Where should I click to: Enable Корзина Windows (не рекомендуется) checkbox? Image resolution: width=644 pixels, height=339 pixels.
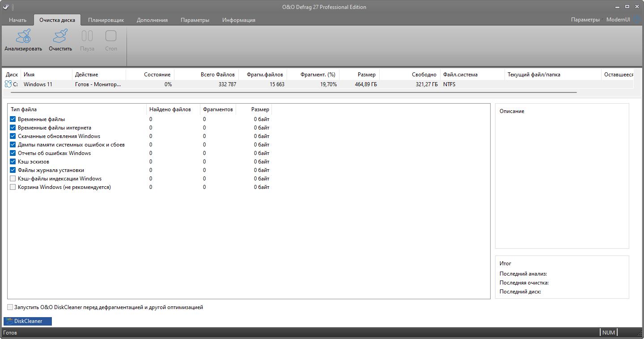click(x=13, y=187)
